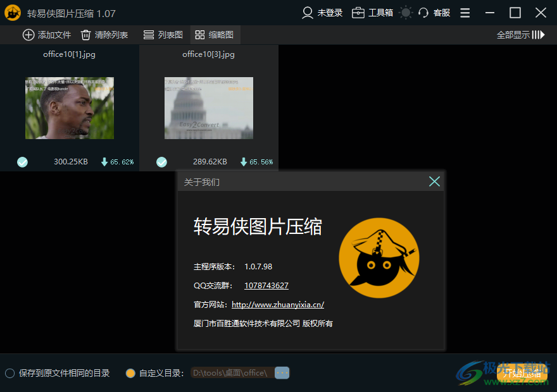The width and height of the screenshot is (557, 392).
Task: Switch to 列表图 list view
Action: pyautogui.click(x=163, y=35)
